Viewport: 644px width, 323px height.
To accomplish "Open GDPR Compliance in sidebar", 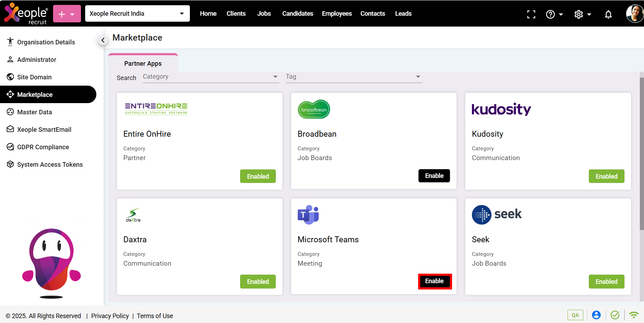I will point(48,147).
